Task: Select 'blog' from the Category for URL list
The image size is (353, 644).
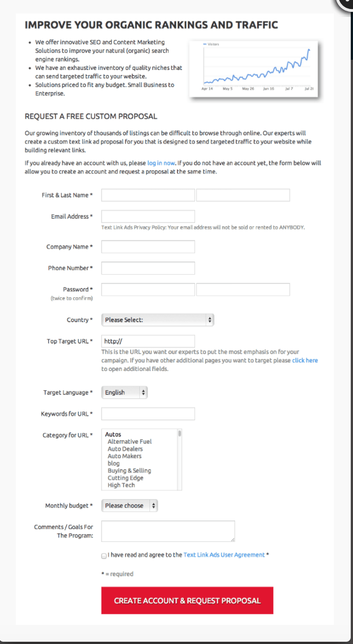Action: pyautogui.click(x=112, y=463)
